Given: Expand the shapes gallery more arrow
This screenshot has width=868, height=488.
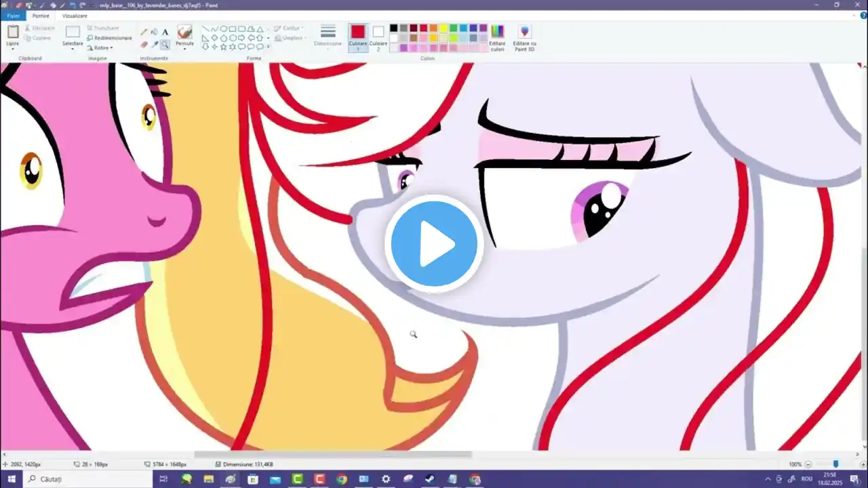Looking at the screenshot, I should pos(269,47).
